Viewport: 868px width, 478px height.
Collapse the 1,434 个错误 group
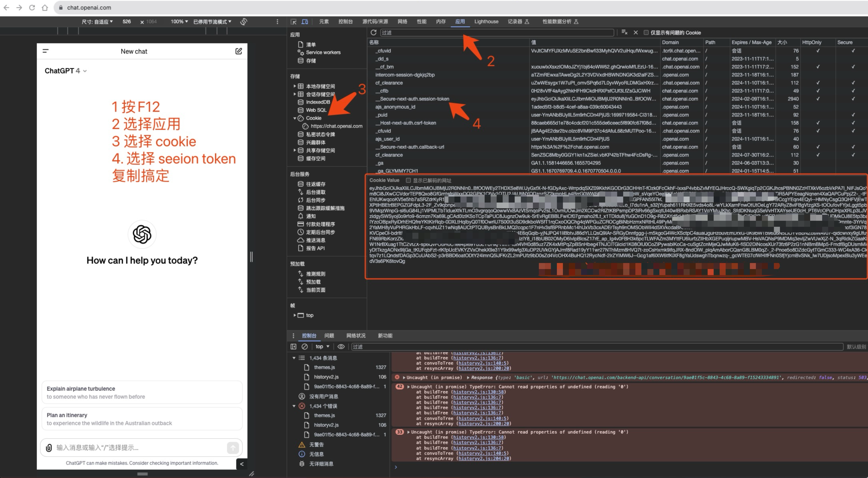[x=294, y=406]
